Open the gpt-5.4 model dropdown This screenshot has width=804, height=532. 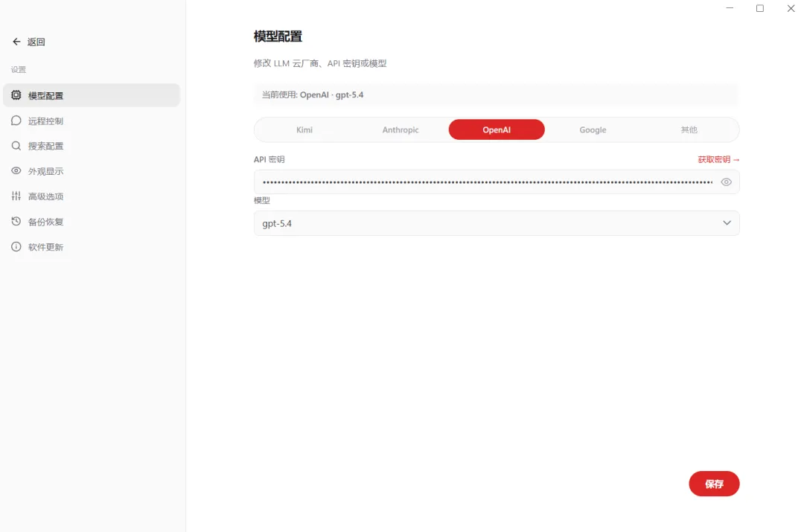pyautogui.click(x=497, y=223)
